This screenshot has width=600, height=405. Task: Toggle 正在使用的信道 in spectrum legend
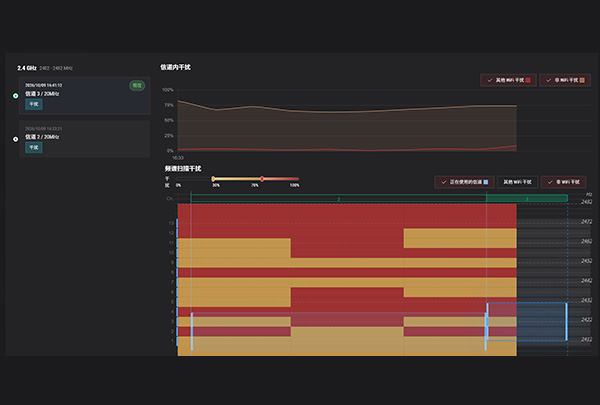(x=464, y=182)
